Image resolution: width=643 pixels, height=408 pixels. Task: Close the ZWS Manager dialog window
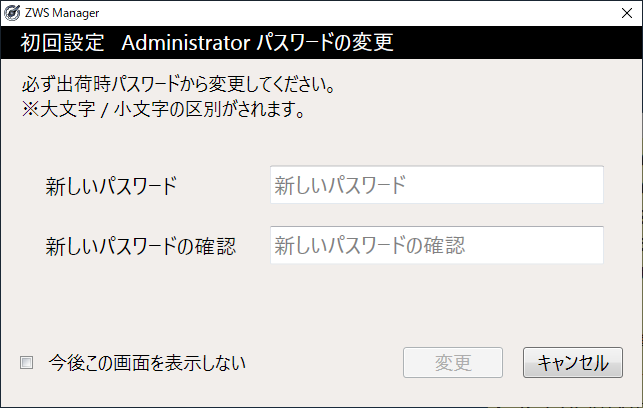(619, 13)
